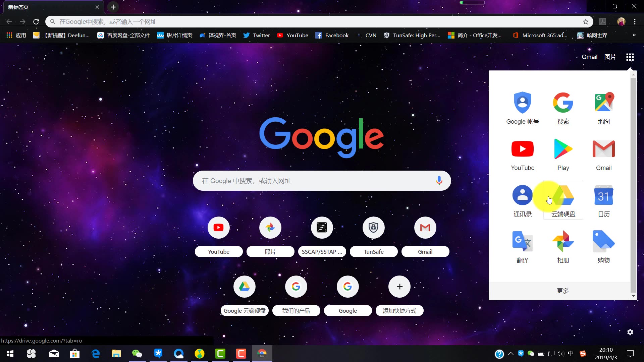Open Google Search app icon in panel
Image resolution: width=644 pixels, height=362 pixels.
coord(563,108)
